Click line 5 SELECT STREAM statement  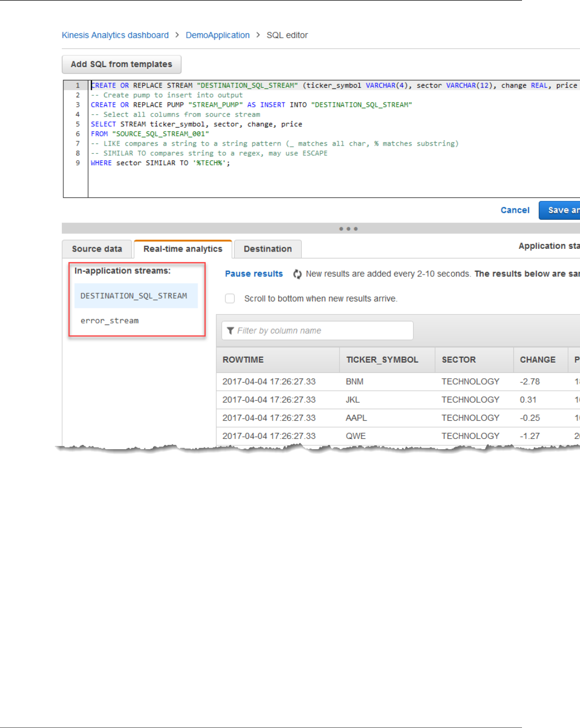coord(196,124)
